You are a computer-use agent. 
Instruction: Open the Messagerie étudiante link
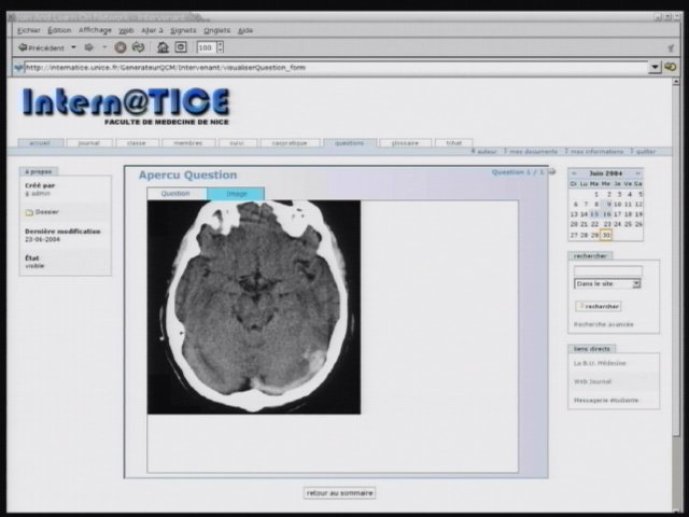(606, 401)
